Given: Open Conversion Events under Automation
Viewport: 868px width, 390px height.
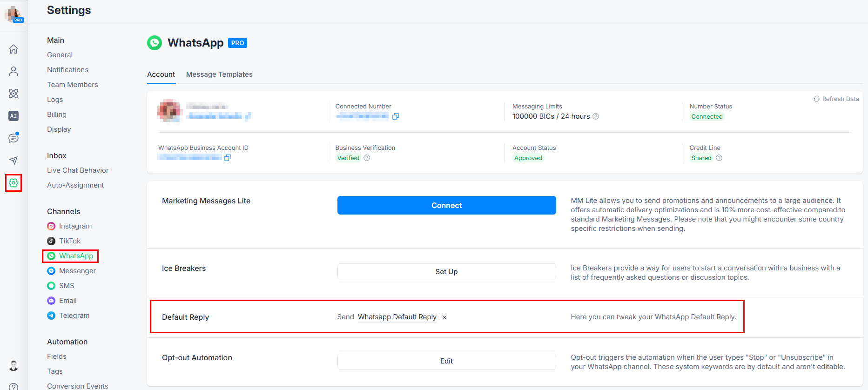Looking at the screenshot, I should (x=78, y=386).
